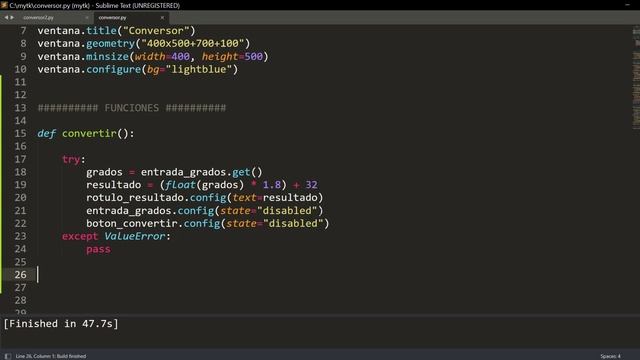Close the conversor2.py tab
This screenshot has width=640, height=360.
tap(87, 18)
